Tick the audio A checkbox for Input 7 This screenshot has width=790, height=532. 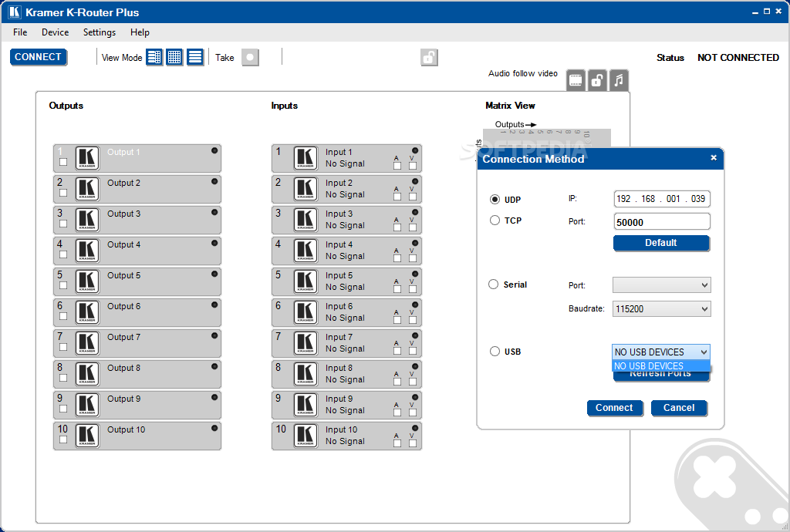coord(397,351)
